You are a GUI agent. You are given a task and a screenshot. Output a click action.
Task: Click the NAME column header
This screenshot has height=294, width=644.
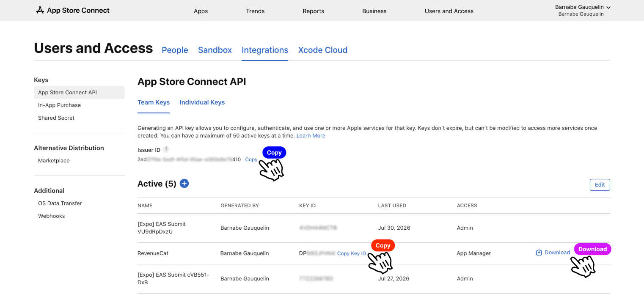tap(145, 206)
